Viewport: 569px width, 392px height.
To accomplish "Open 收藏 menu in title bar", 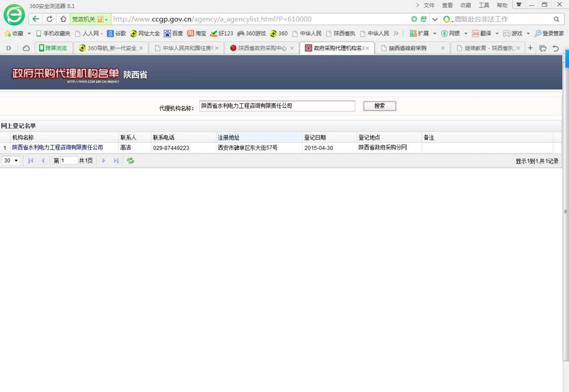I will (x=466, y=5).
